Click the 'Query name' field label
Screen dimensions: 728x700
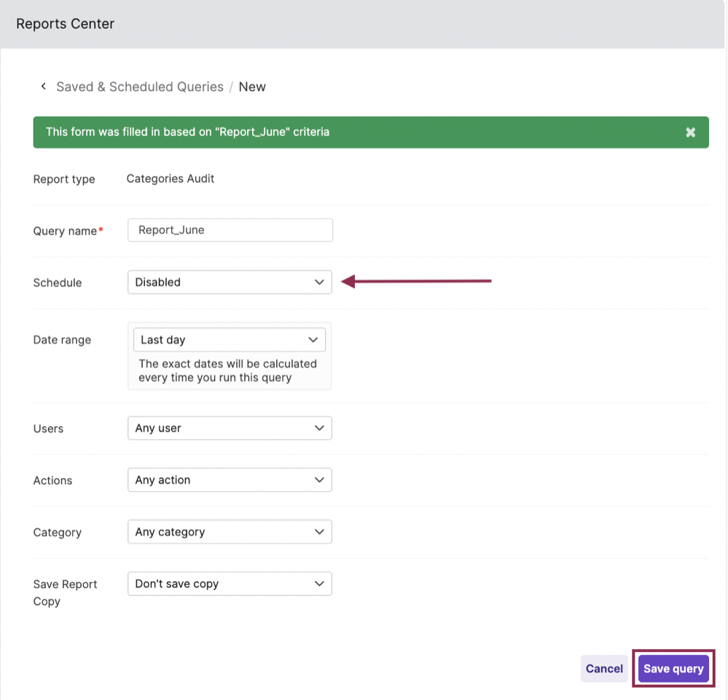(65, 231)
